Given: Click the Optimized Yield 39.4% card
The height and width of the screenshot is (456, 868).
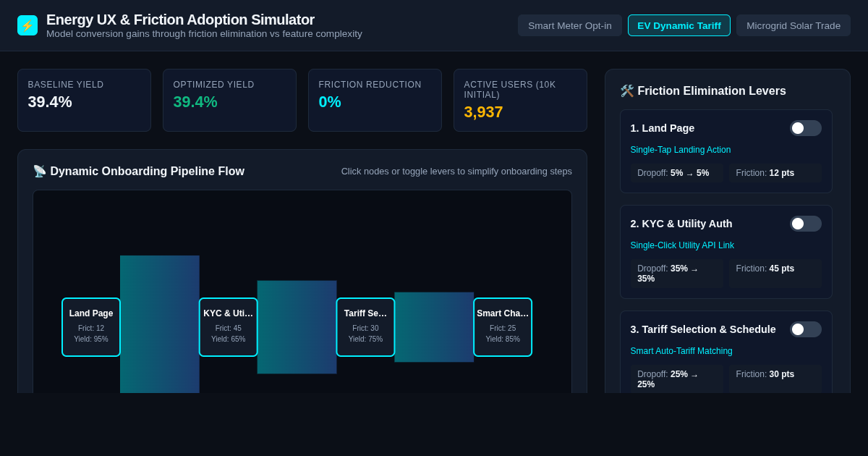Looking at the screenshot, I should click(x=229, y=100).
